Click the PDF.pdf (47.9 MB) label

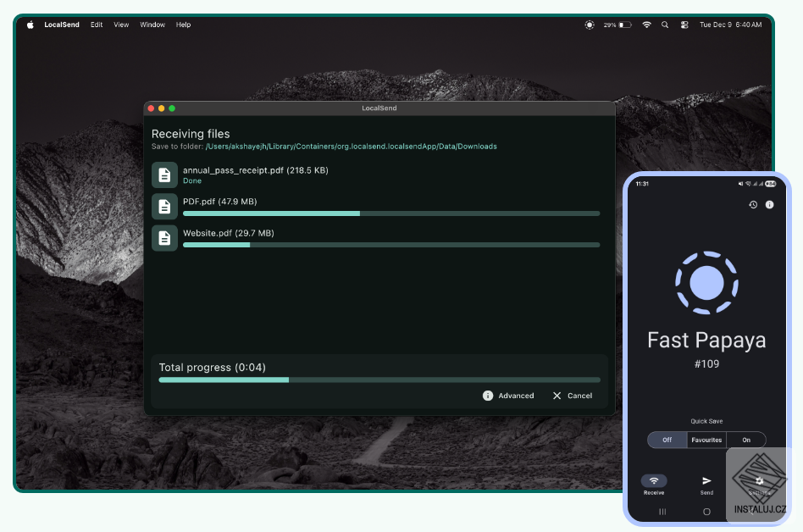(220, 202)
